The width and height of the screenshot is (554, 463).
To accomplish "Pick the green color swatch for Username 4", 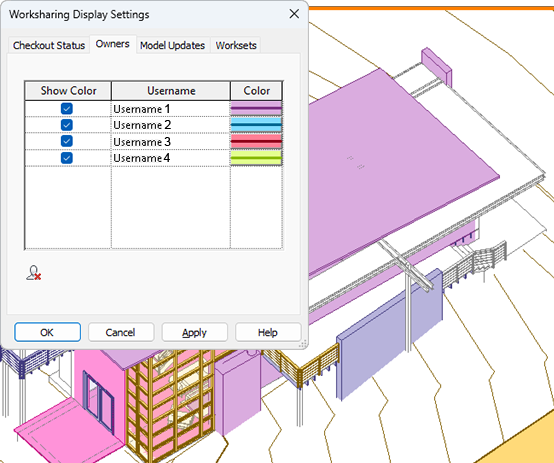I will pos(256,158).
